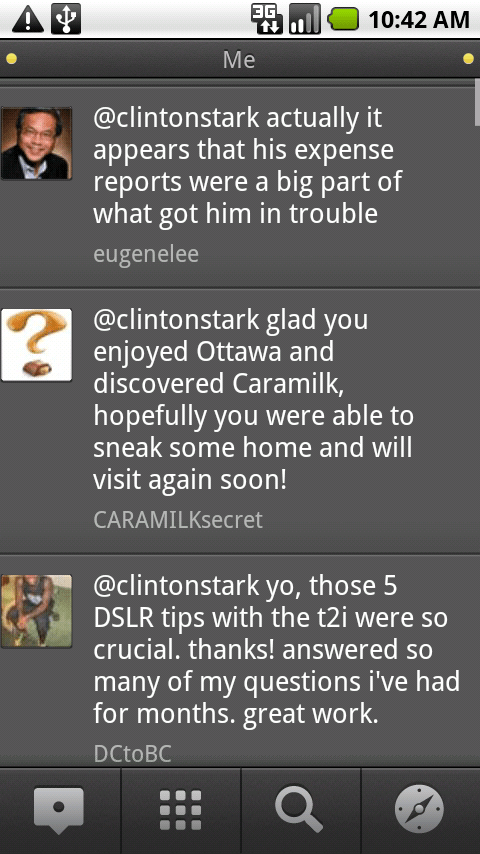Open the CARAMILKsecret username link
The width and height of the screenshot is (480, 854).
(x=178, y=520)
